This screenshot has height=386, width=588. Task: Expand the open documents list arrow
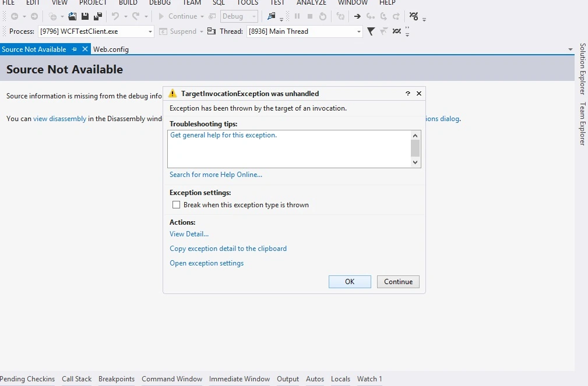point(571,49)
